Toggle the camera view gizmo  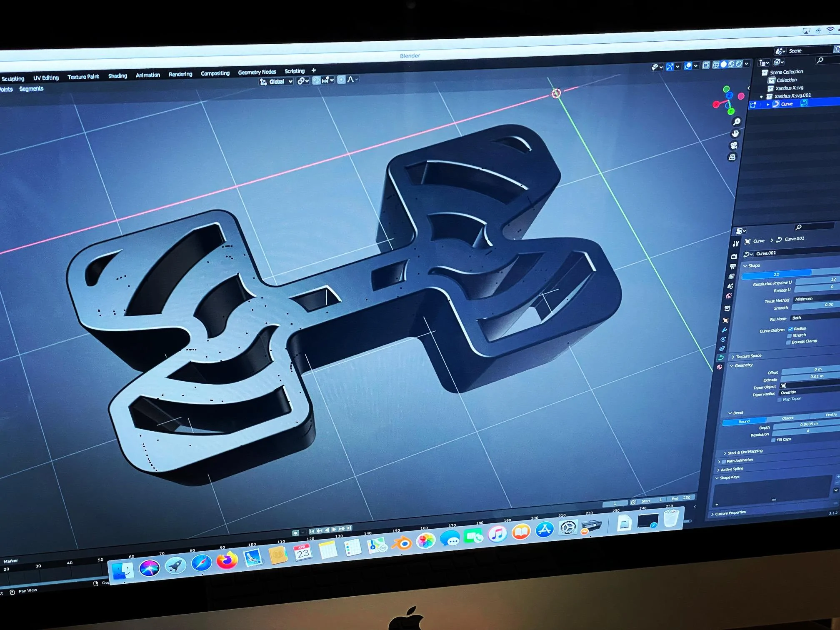[x=734, y=145]
